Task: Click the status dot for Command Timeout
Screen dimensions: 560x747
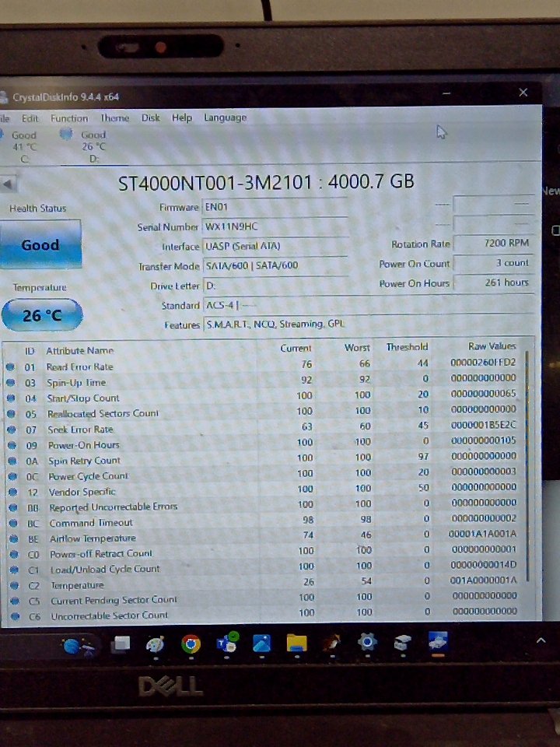Action: 13,524
